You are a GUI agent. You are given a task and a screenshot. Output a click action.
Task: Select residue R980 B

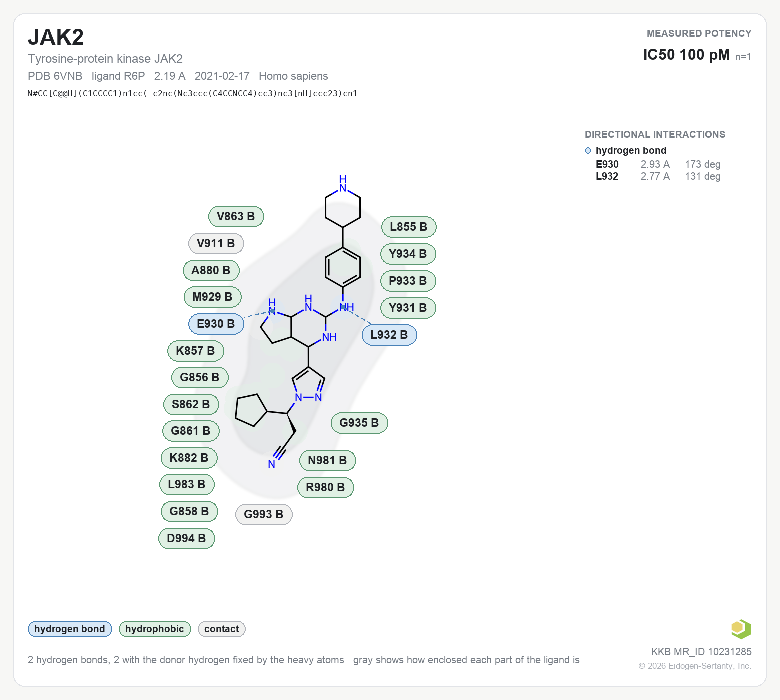(x=326, y=487)
